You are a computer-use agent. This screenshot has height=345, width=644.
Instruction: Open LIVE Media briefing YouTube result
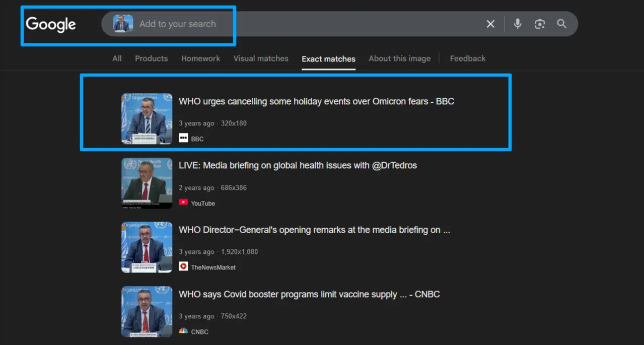pos(298,165)
